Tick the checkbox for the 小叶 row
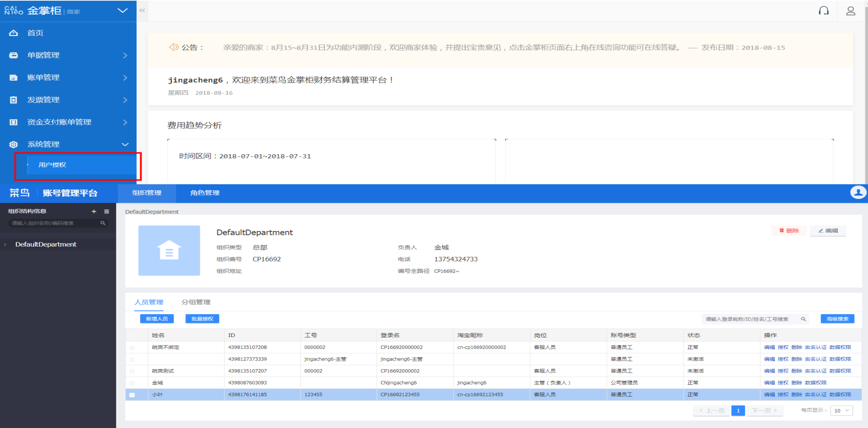The width and height of the screenshot is (868, 428). pyautogui.click(x=132, y=395)
